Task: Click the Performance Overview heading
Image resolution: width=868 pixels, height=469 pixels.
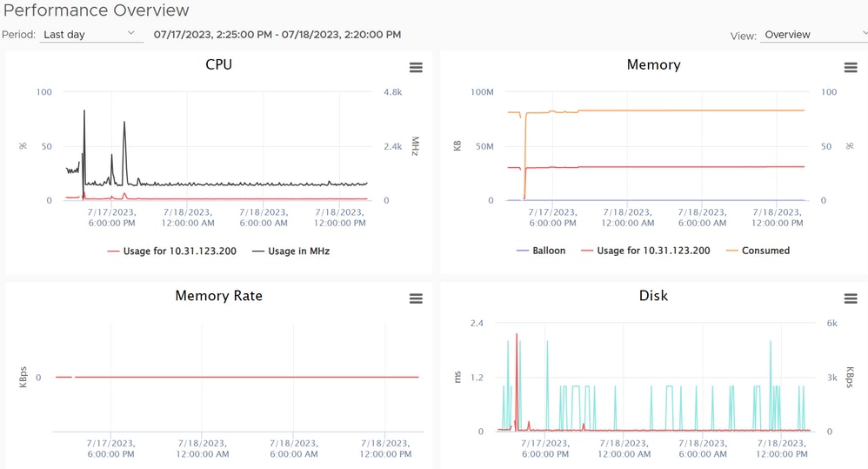Action: pos(96,10)
